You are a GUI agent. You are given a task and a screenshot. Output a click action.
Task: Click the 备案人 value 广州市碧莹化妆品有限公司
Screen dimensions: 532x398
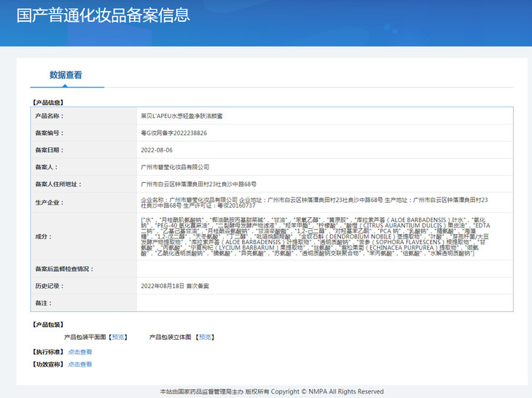[175, 167]
